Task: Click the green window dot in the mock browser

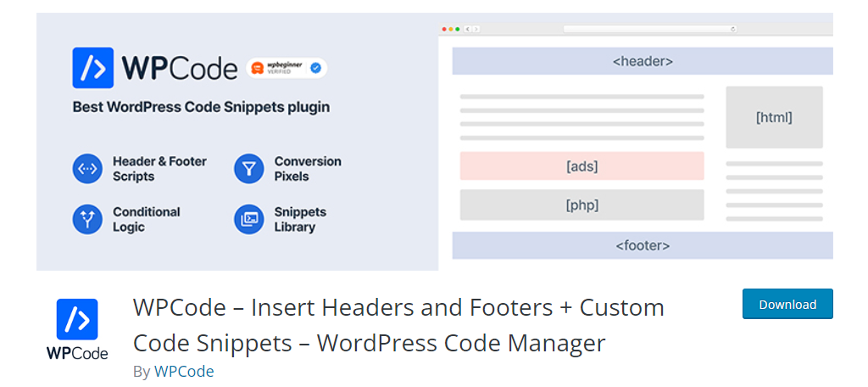Action: (x=458, y=29)
